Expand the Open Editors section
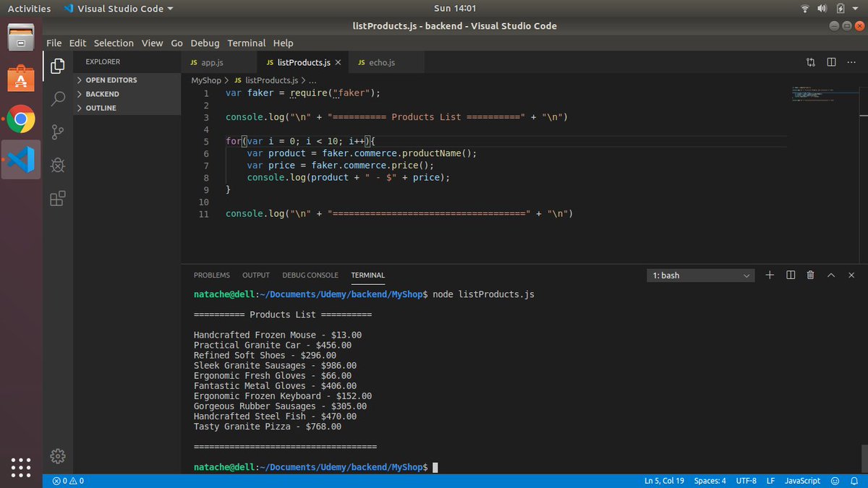Screen dimensions: 868x488 (x=127, y=80)
